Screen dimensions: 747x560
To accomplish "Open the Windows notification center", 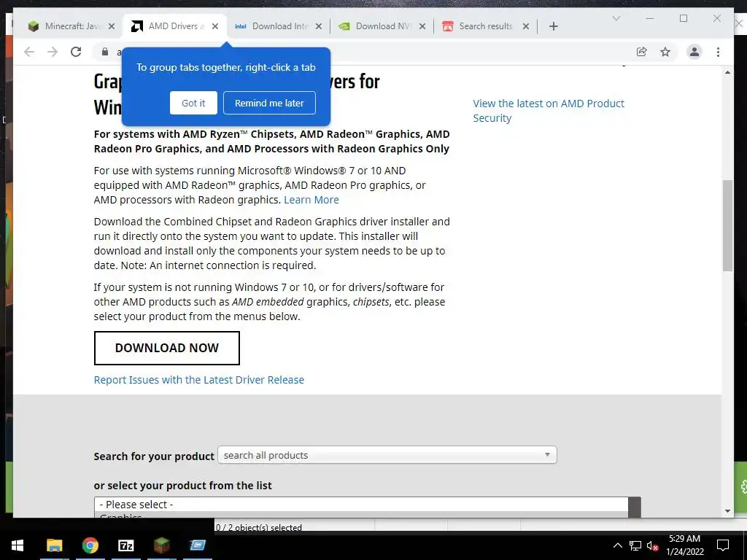I will [x=723, y=545].
